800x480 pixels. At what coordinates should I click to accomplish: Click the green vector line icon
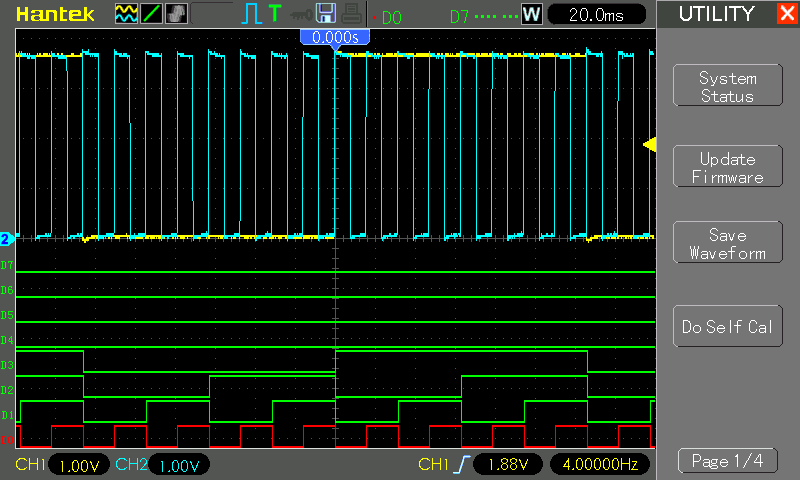coord(151,14)
